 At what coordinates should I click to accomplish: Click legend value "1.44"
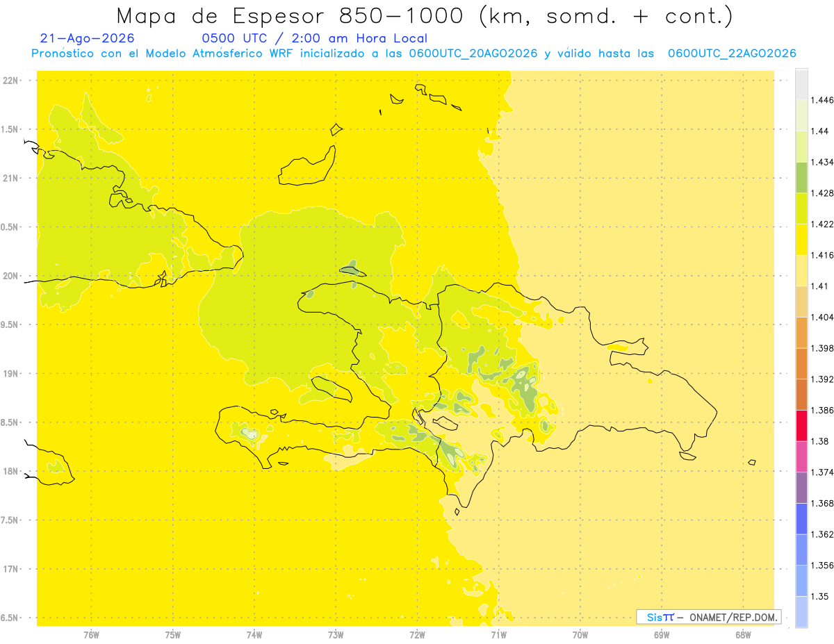[821, 131]
